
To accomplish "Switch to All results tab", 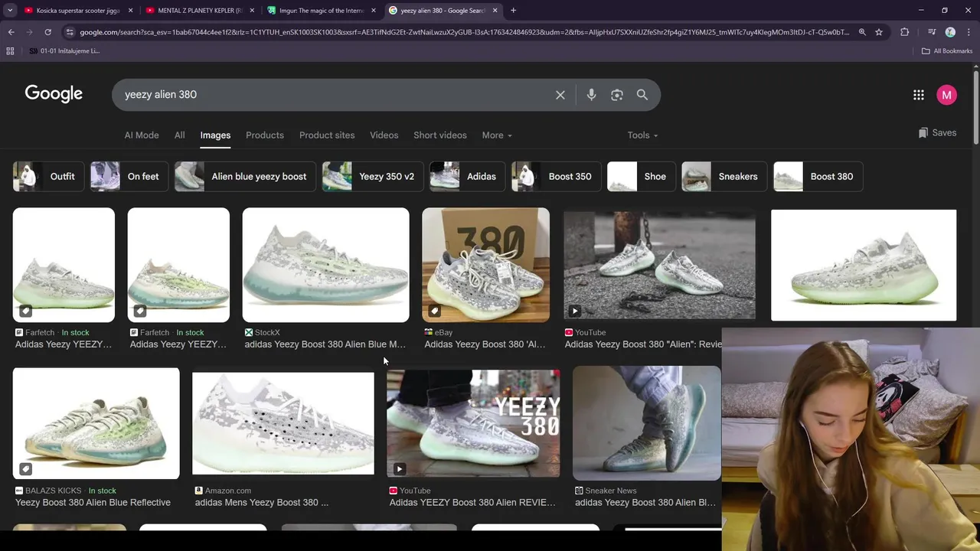I will pyautogui.click(x=179, y=135).
